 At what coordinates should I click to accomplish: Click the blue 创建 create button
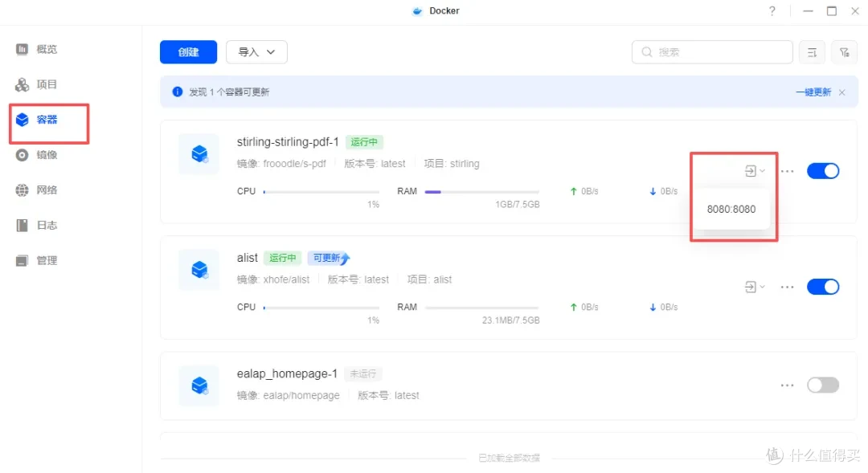(188, 52)
